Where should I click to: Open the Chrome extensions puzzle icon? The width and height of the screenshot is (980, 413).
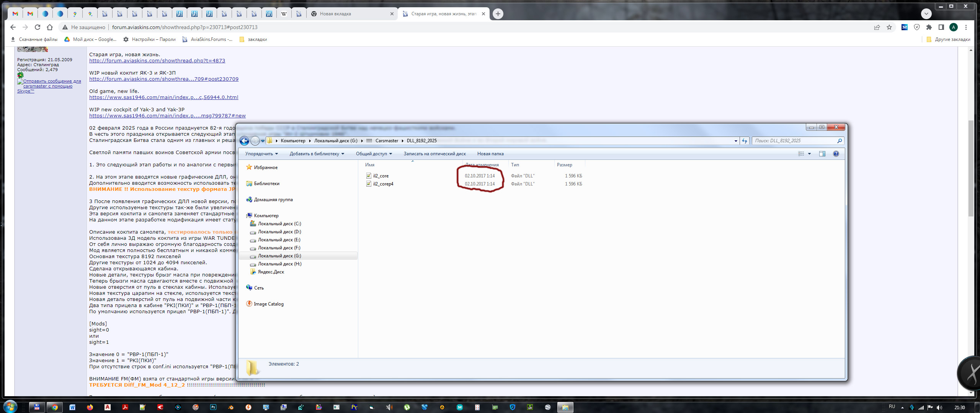coord(929,27)
